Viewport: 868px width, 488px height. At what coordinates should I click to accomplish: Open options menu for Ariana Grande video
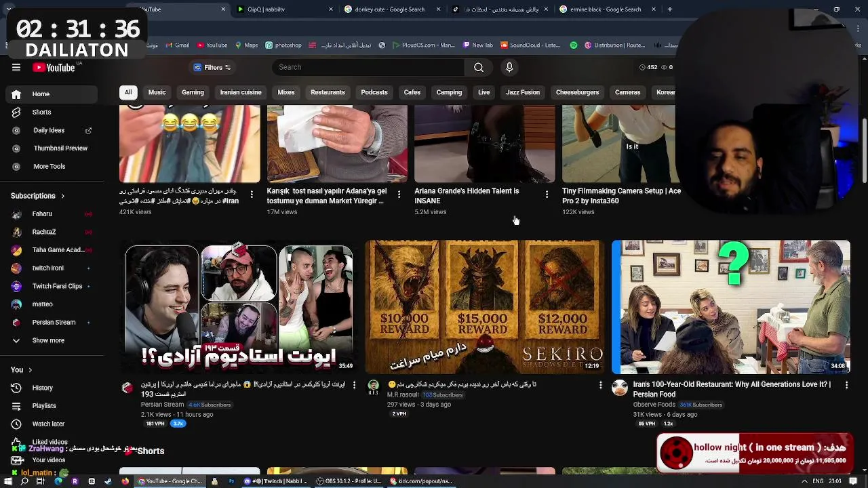547,195
